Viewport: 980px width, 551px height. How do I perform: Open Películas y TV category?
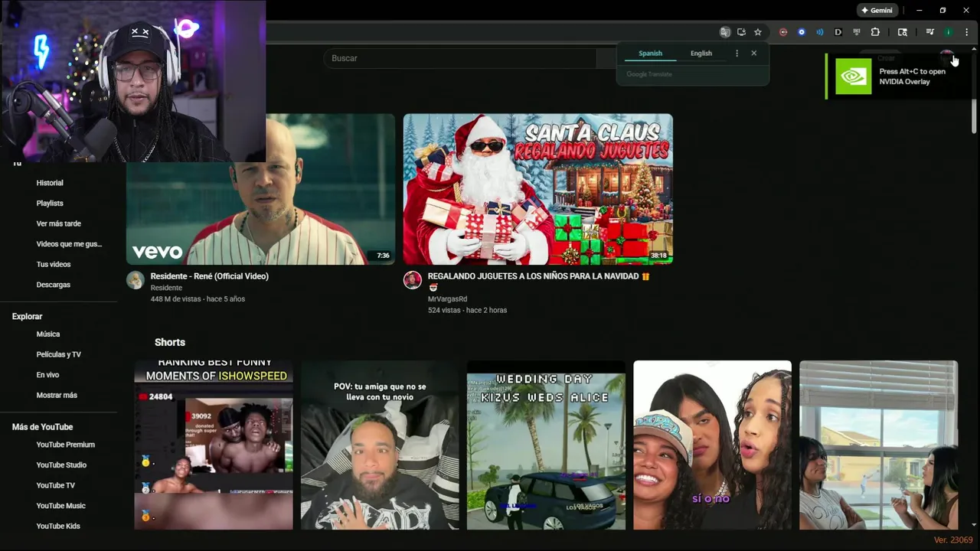[58, 354]
